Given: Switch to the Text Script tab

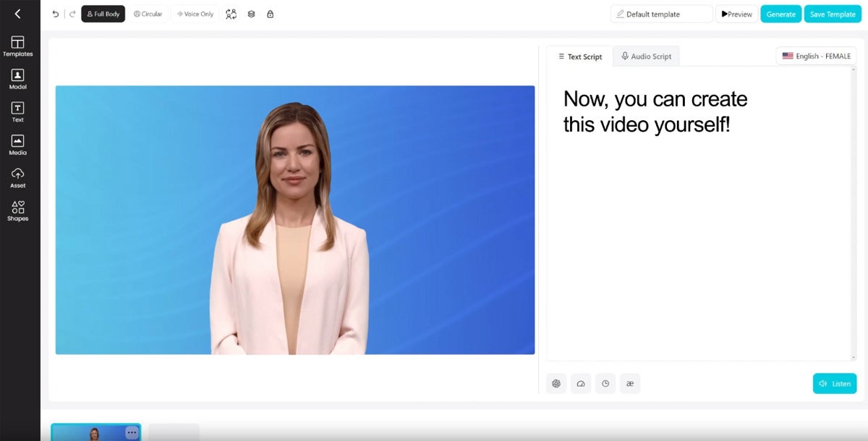Looking at the screenshot, I should coord(580,56).
